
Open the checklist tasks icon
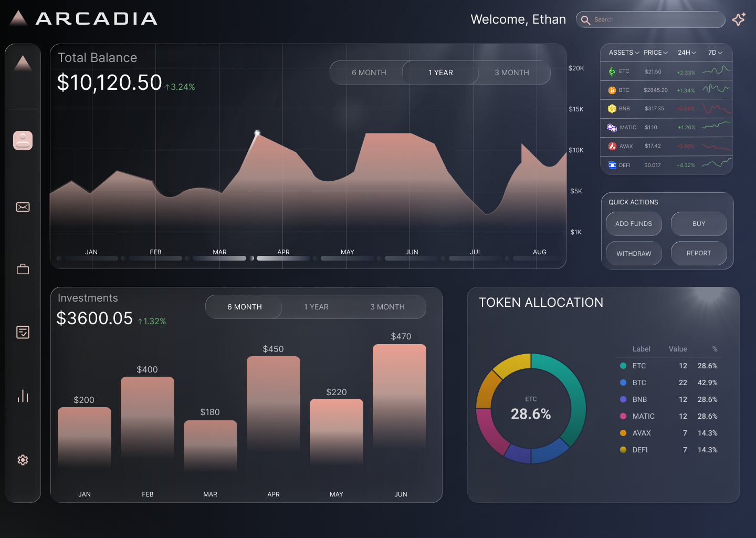pos(23,332)
